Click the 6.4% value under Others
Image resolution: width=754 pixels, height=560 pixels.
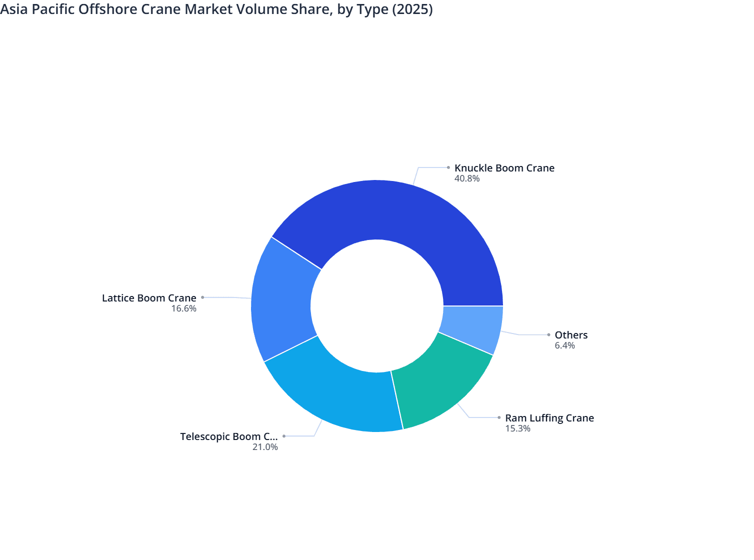tap(564, 345)
